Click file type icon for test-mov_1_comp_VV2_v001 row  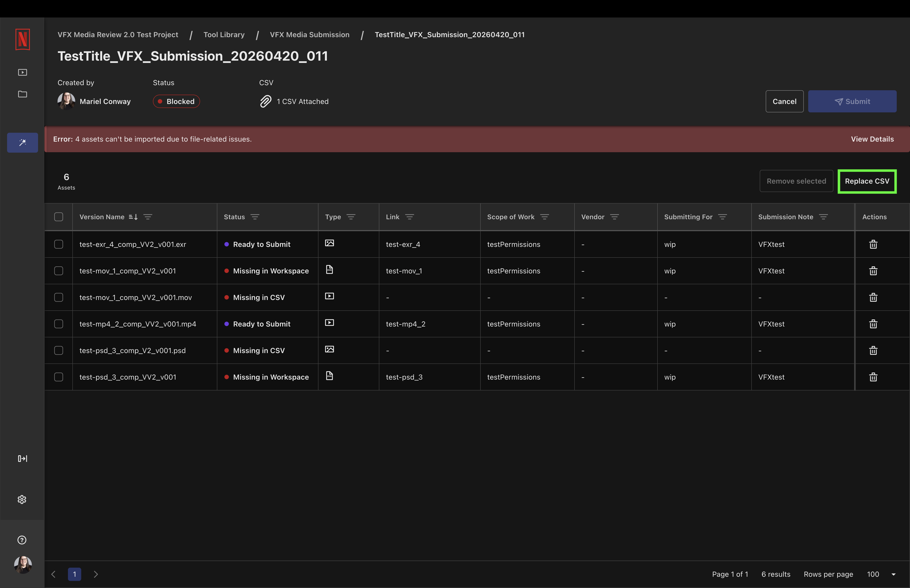click(330, 270)
